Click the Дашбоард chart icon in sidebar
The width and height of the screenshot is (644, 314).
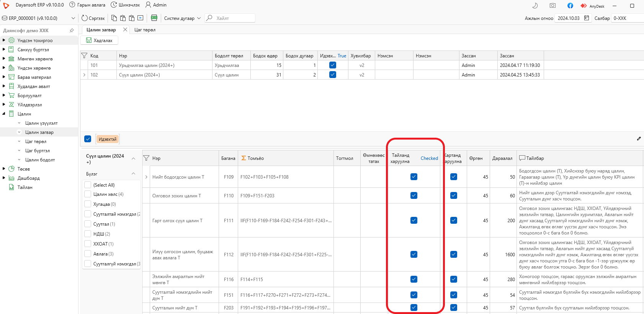click(11, 178)
